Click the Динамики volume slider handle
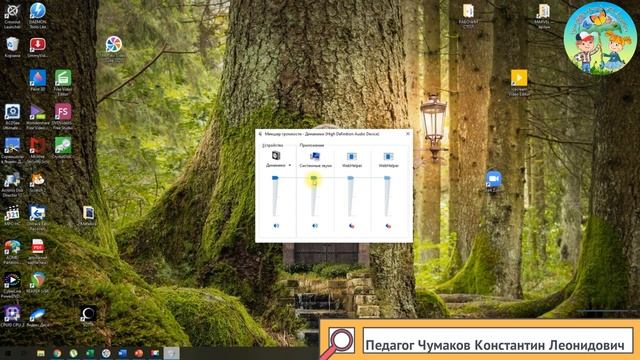Image resolution: width=640 pixels, height=360 pixels. pyautogui.click(x=275, y=178)
